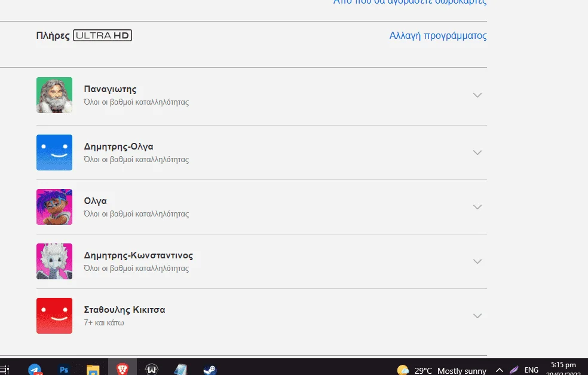This screenshot has height=375, width=588.
Task: Select the profile name Δημητρης-Κωνσταντινος
Action: (139, 255)
